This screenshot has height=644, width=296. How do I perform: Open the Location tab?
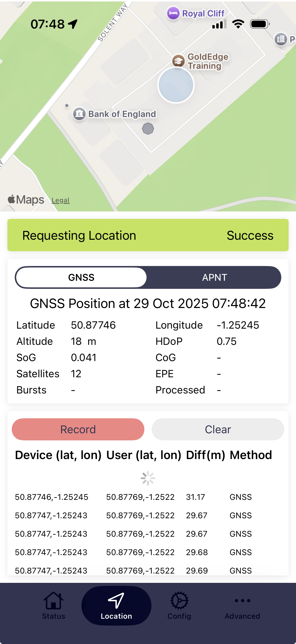coord(116,605)
